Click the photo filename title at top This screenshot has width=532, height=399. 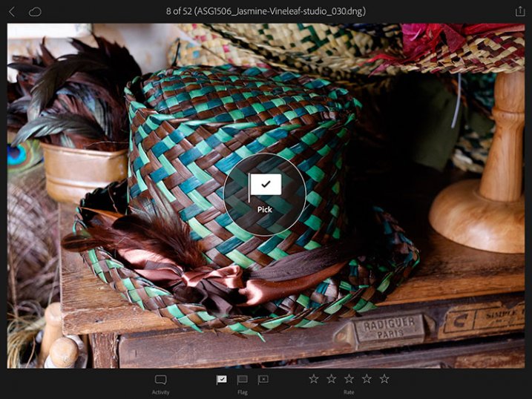(266, 11)
